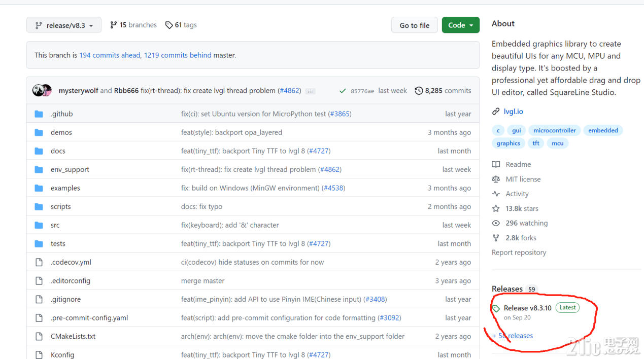The height and width of the screenshot is (359, 644).
Task: Click the Go to file button
Action: click(415, 25)
